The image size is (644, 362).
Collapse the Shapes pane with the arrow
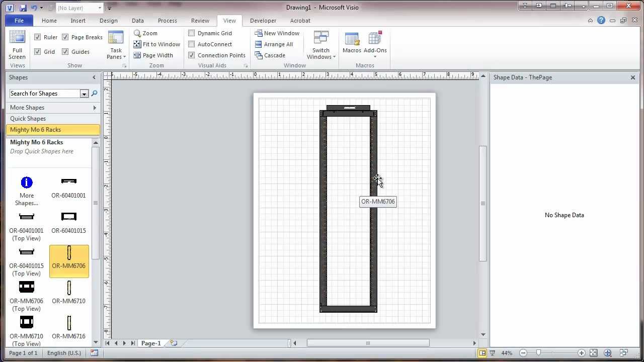point(94,77)
